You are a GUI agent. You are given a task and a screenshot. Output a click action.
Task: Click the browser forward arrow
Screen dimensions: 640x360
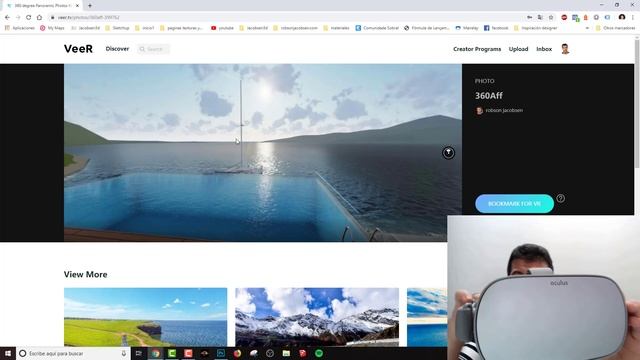click(18, 18)
